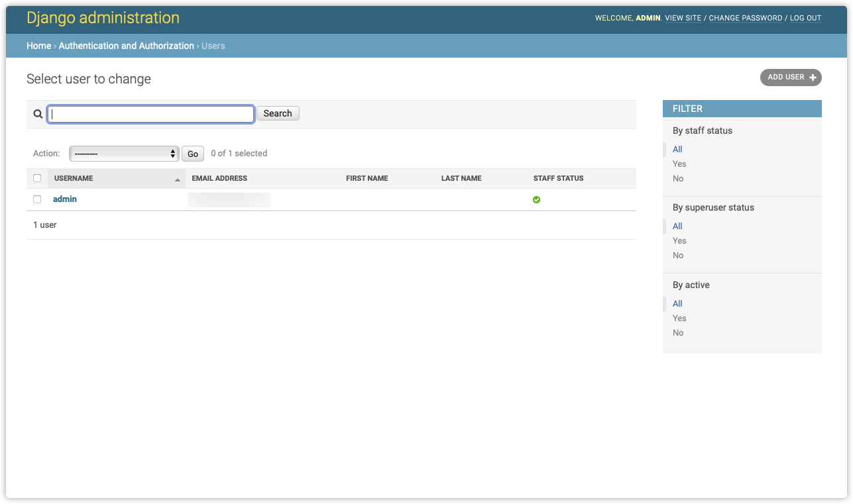Select All under By active
The width and height of the screenshot is (853, 504).
(677, 304)
